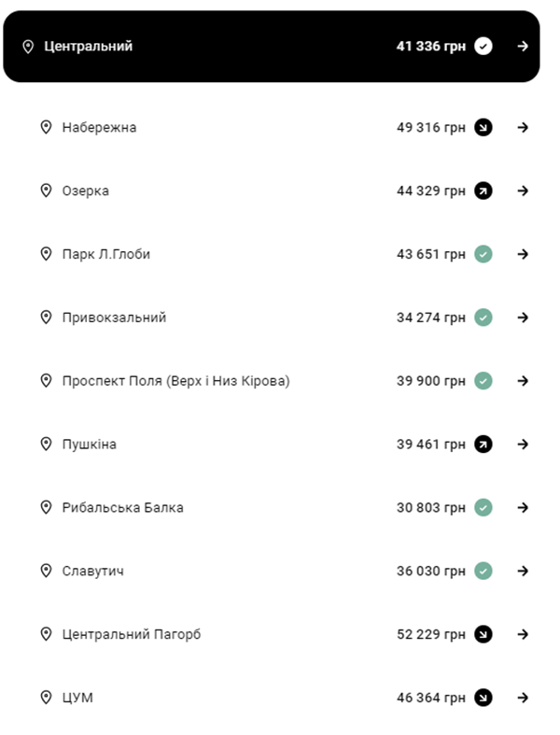Click the green checkmark for Парк Л.Глоби

click(483, 254)
